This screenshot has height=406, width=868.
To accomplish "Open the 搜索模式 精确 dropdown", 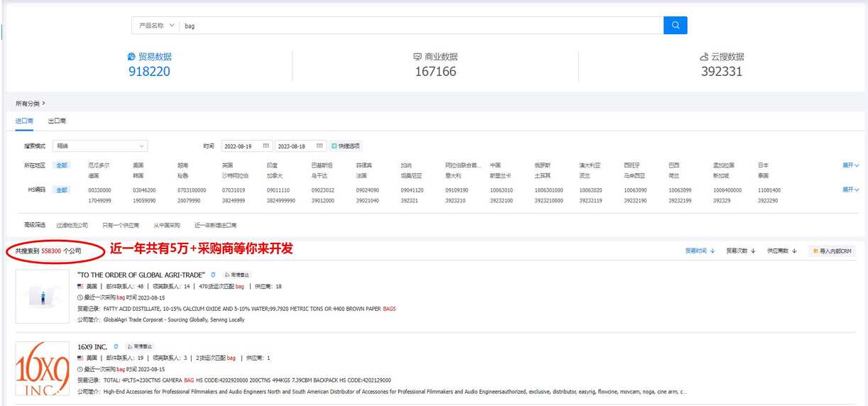I will pyautogui.click(x=101, y=146).
